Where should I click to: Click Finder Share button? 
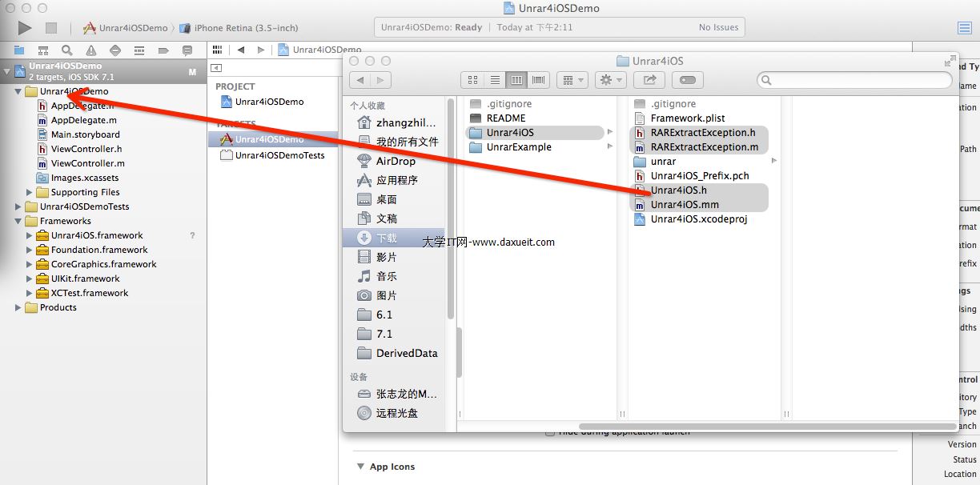649,79
